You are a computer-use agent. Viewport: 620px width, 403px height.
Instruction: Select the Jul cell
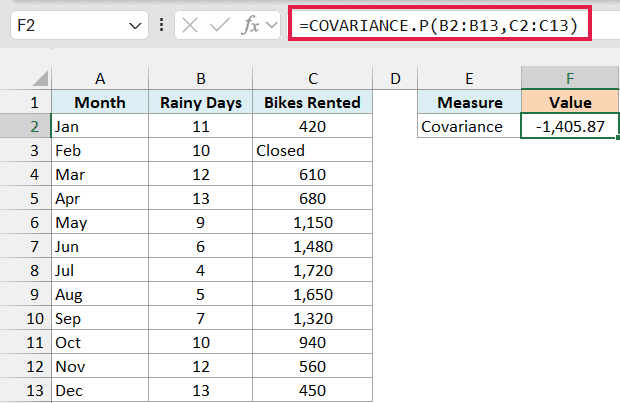tap(100, 271)
